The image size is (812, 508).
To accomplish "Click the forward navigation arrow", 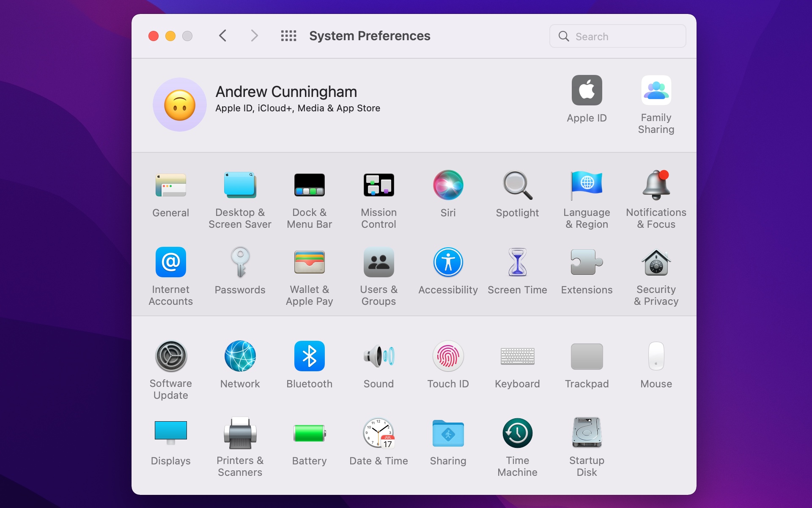I will (x=254, y=35).
